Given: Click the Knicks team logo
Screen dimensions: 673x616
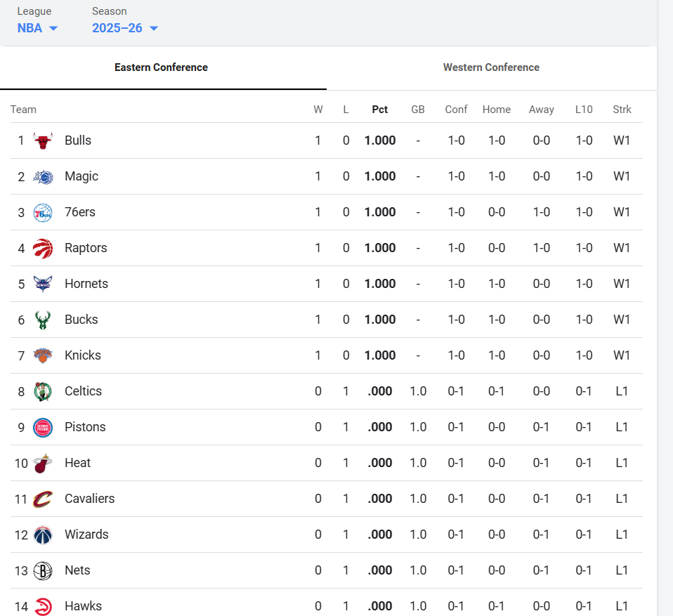Looking at the screenshot, I should [x=43, y=356].
